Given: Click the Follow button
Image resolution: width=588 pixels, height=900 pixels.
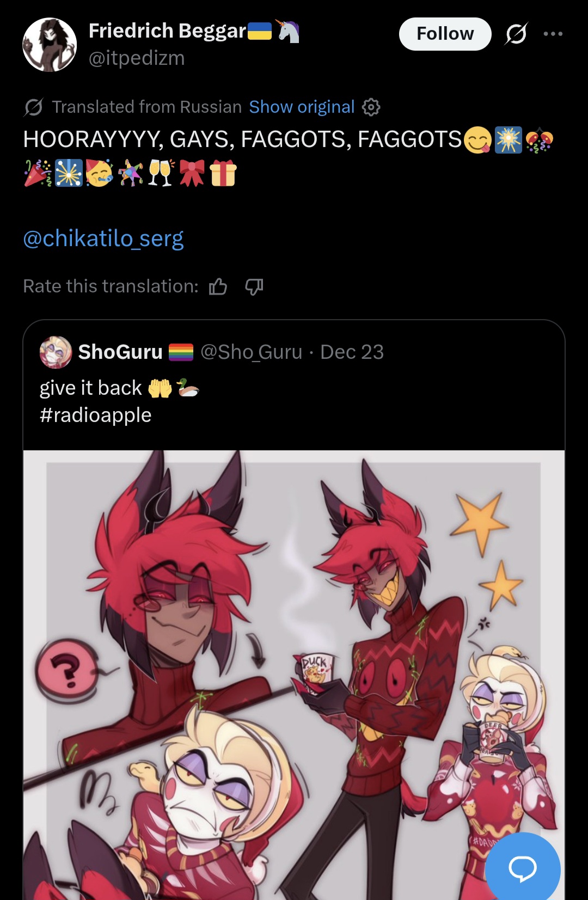Looking at the screenshot, I should [x=445, y=34].
